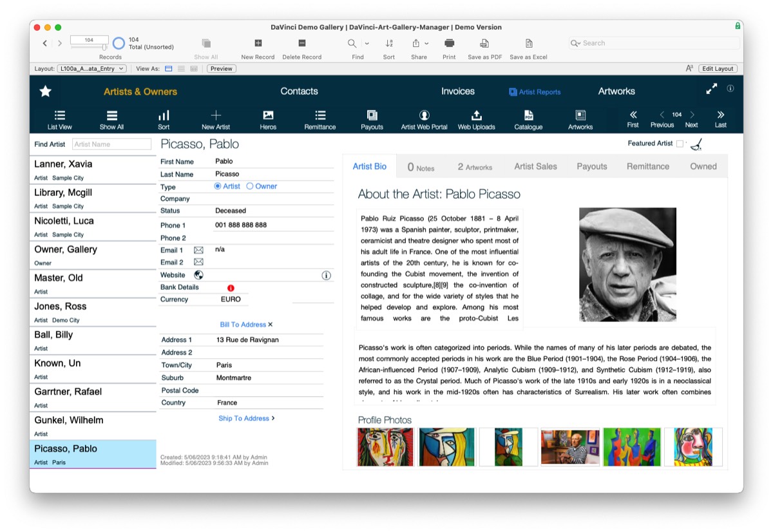
Task: Open the Layout dropdown menu
Action: (x=91, y=68)
